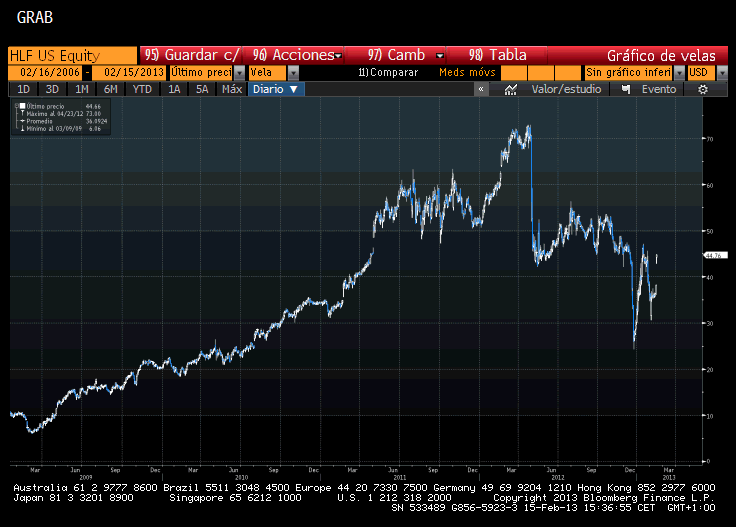Click the Gráfico de velas title

point(661,55)
